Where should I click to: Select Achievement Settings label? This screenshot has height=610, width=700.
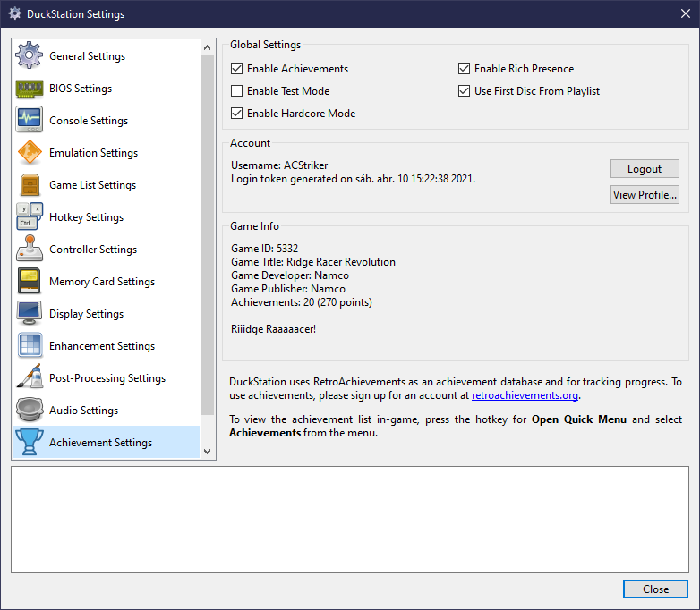pyautogui.click(x=100, y=442)
